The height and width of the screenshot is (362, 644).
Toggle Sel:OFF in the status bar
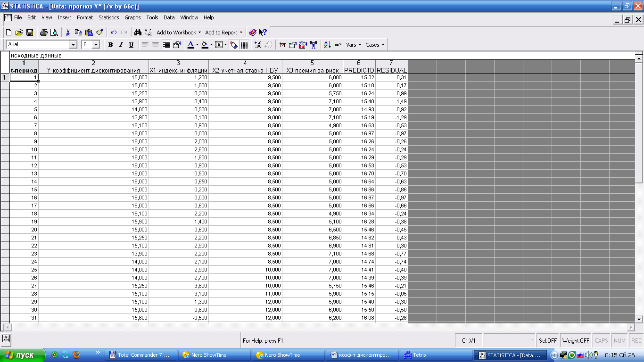pyautogui.click(x=548, y=340)
